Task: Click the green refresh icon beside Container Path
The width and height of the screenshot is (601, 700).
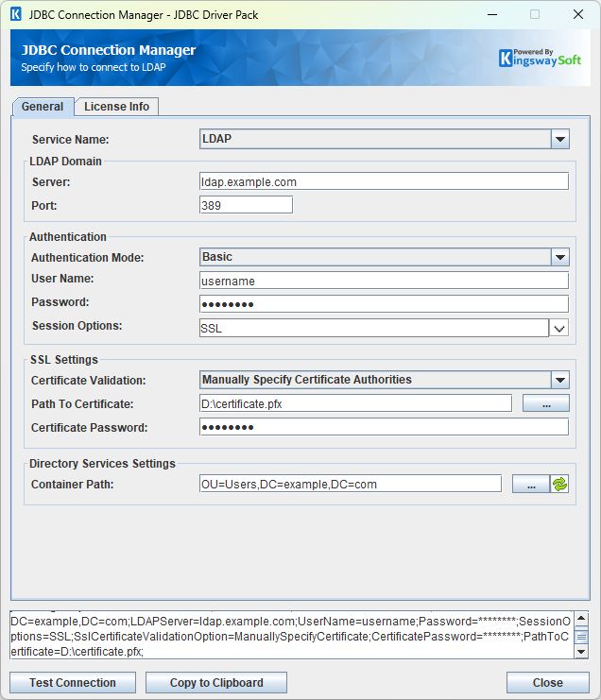Action: [560, 484]
